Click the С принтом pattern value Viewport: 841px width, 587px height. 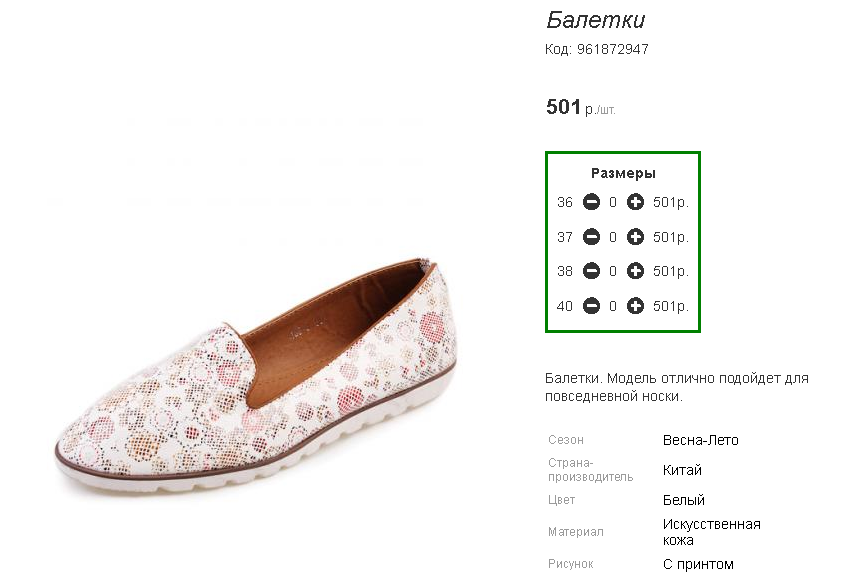(x=698, y=564)
